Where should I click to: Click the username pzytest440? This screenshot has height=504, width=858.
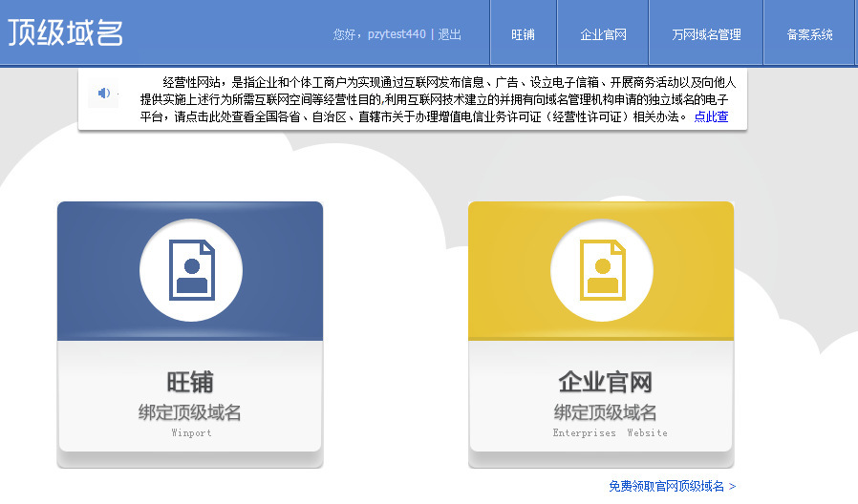pos(397,34)
